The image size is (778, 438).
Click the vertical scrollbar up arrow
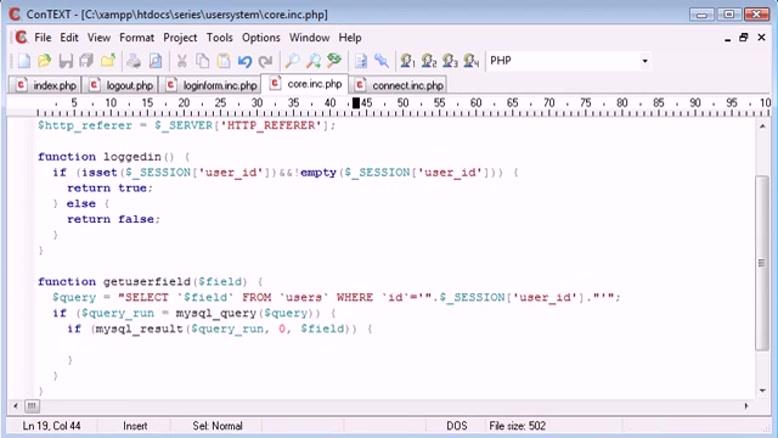click(762, 126)
